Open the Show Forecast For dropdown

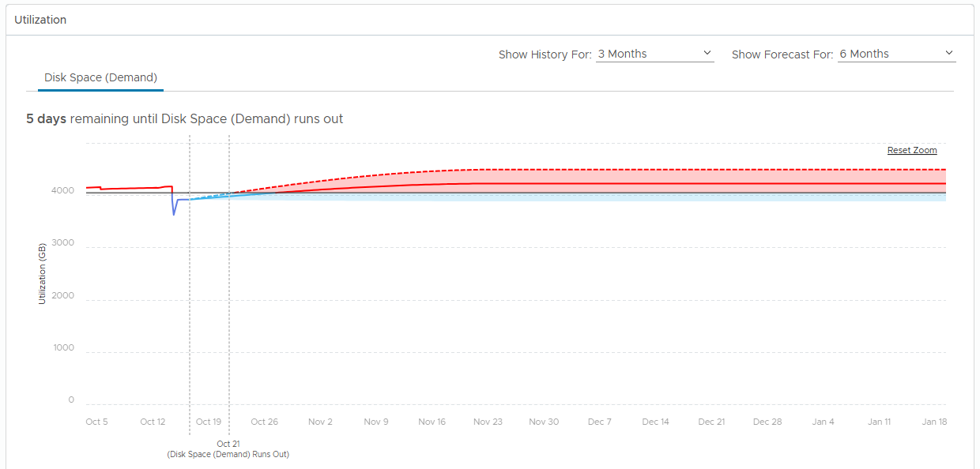point(896,54)
